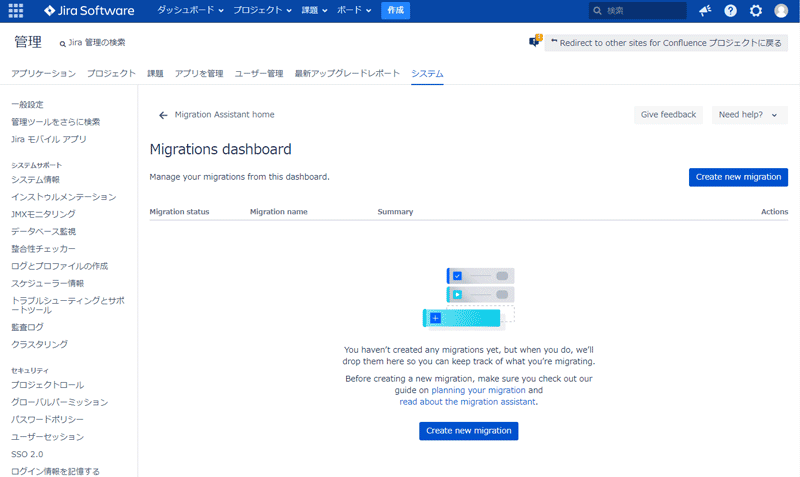Click the blue 作成 button
800x477 pixels.
[395, 11]
